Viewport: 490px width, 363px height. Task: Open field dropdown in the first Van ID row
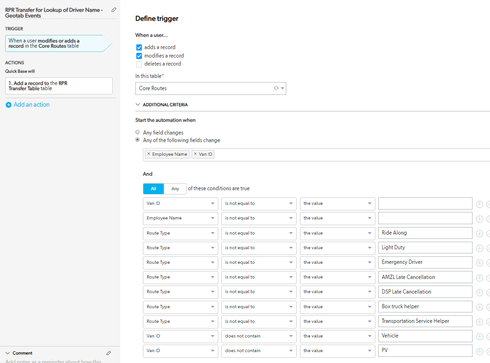click(180, 203)
